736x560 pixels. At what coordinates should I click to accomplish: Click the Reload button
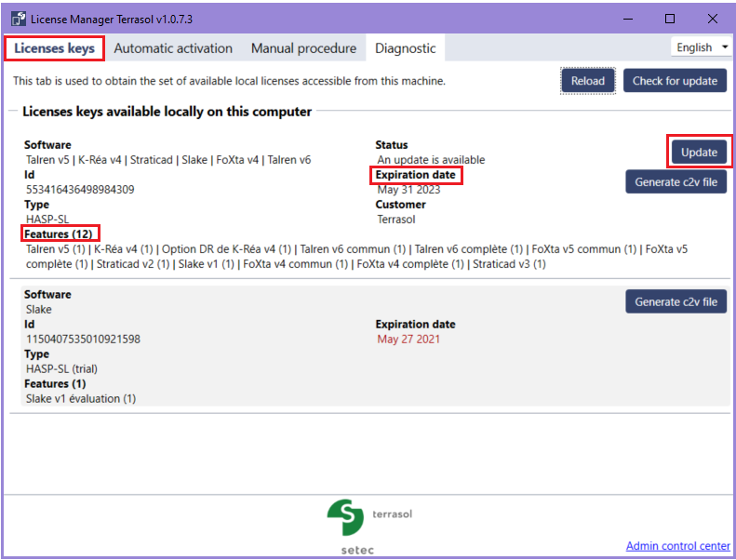pos(588,81)
